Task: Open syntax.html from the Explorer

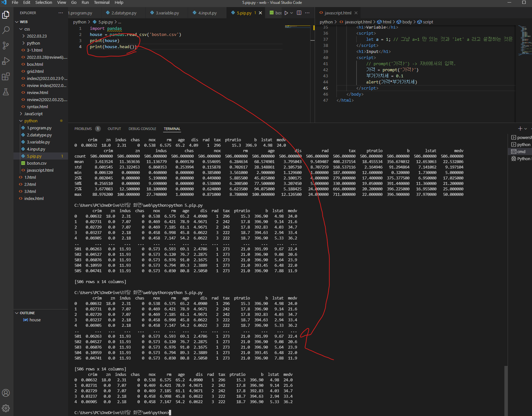Action: coord(37,107)
